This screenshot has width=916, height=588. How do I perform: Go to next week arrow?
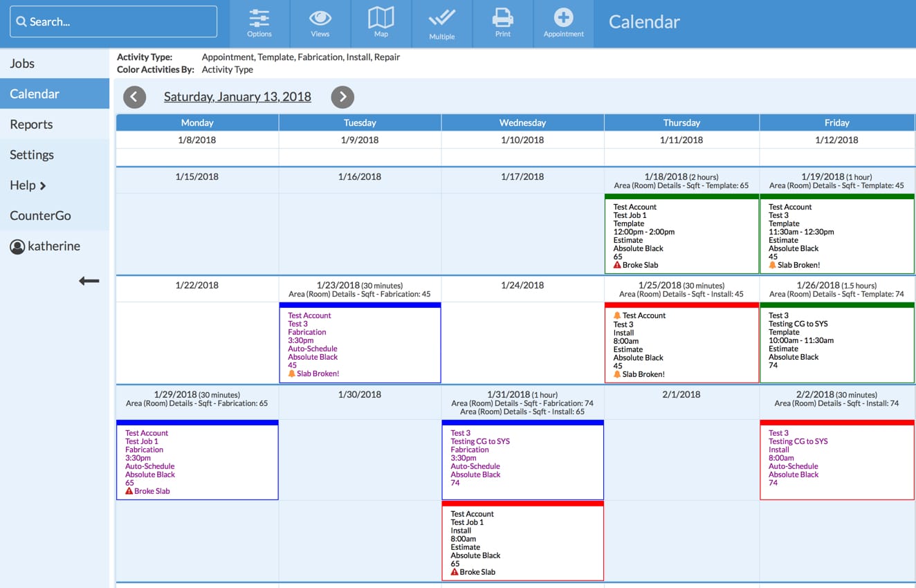click(342, 97)
